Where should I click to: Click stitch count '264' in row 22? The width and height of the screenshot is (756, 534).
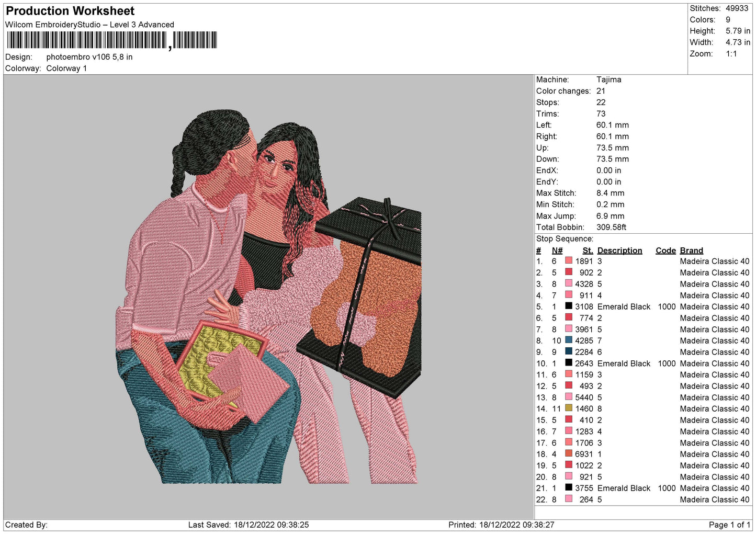tap(586, 499)
